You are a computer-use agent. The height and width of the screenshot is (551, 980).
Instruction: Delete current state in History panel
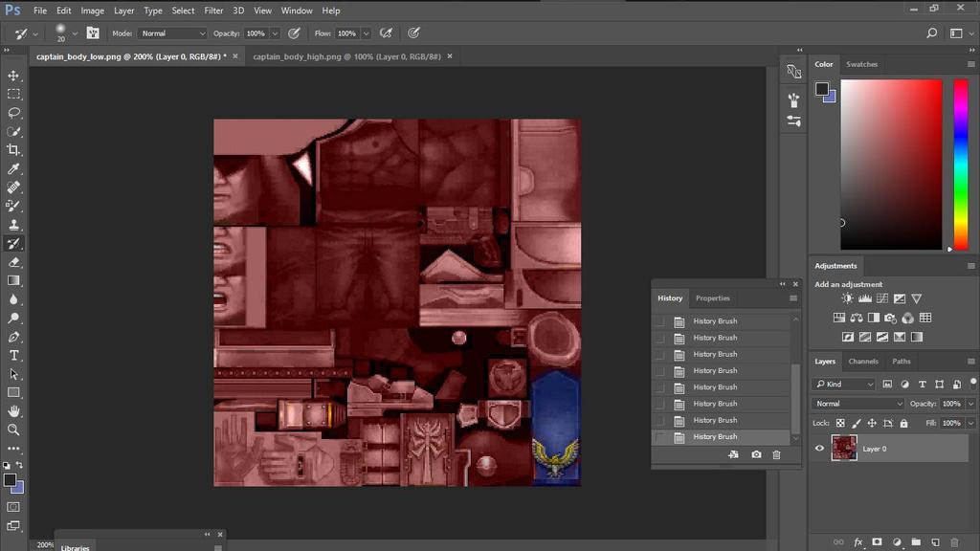coord(776,454)
